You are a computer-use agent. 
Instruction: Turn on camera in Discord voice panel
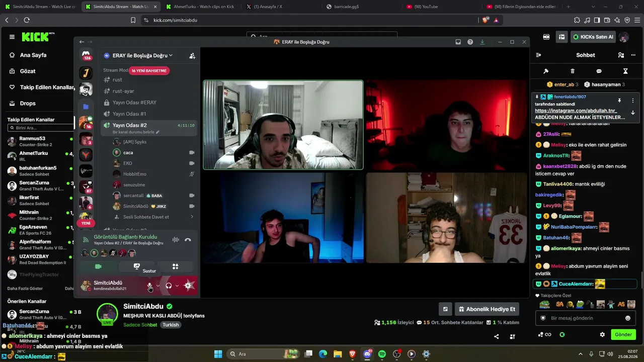pyautogui.click(x=98, y=266)
